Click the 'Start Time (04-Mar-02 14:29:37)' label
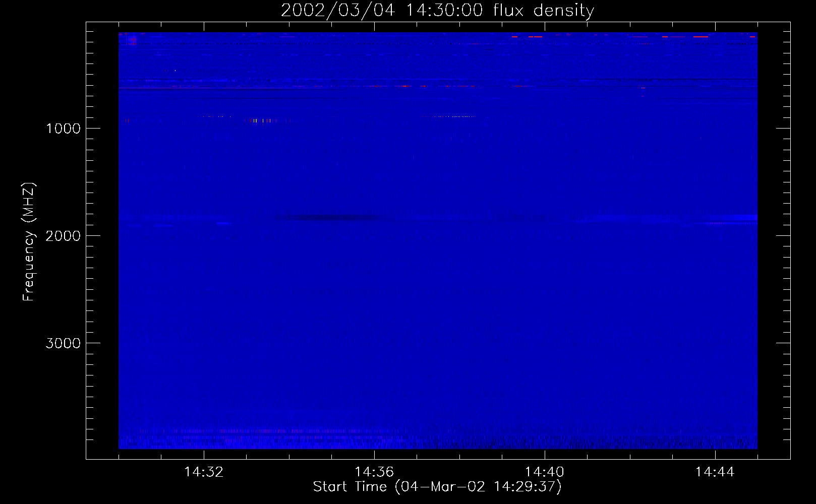This screenshot has height=504, width=816. pyautogui.click(x=437, y=487)
